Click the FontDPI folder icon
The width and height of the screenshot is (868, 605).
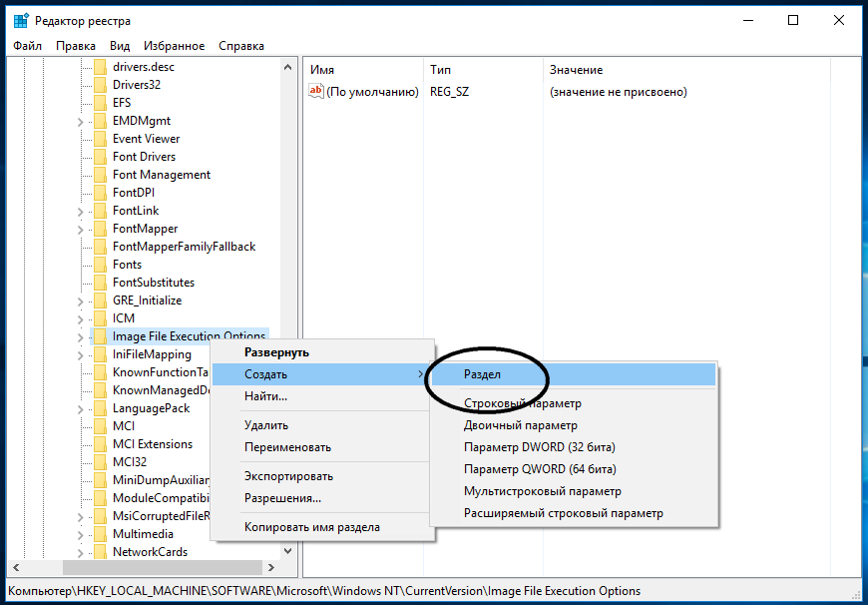tap(100, 193)
